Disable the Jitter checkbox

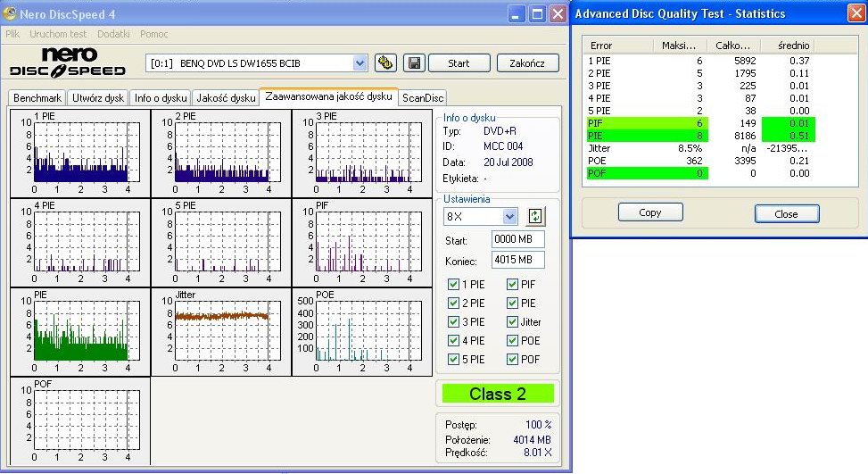pos(512,322)
